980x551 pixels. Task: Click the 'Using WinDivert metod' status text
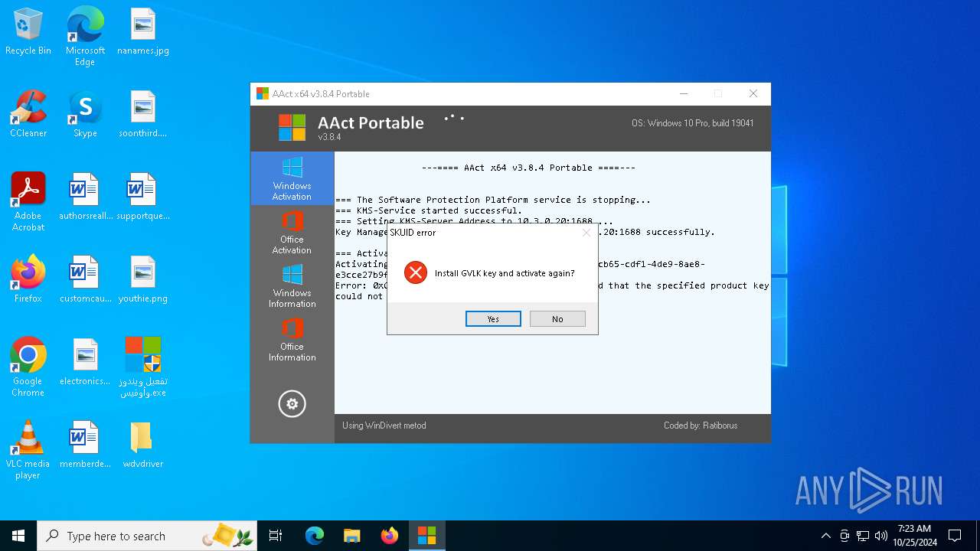(x=384, y=425)
